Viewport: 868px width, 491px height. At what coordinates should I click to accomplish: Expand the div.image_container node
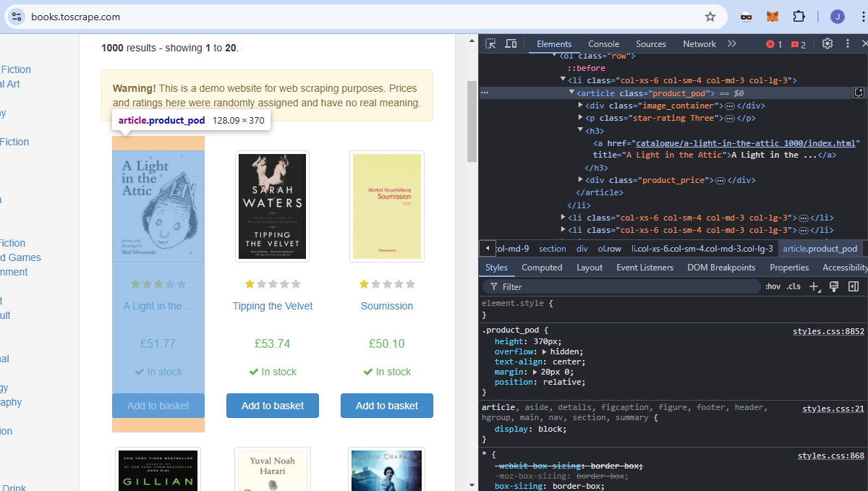click(580, 106)
